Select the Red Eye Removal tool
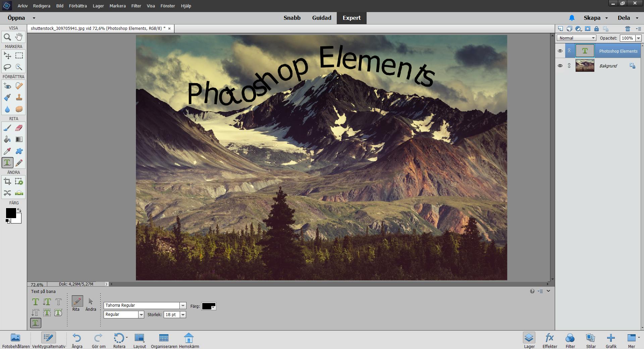This screenshot has height=349, width=644. click(x=7, y=86)
